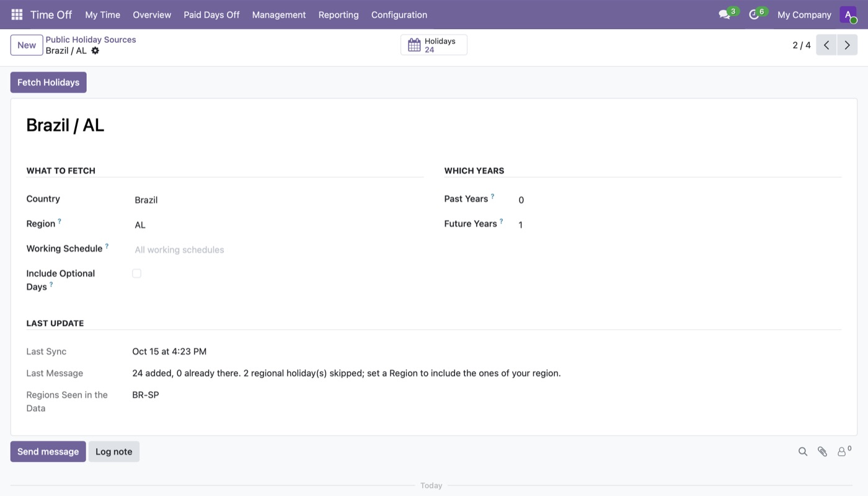The height and width of the screenshot is (496, 868).
Task: Open the My Time menu
Action: click(x=103, y=15)
